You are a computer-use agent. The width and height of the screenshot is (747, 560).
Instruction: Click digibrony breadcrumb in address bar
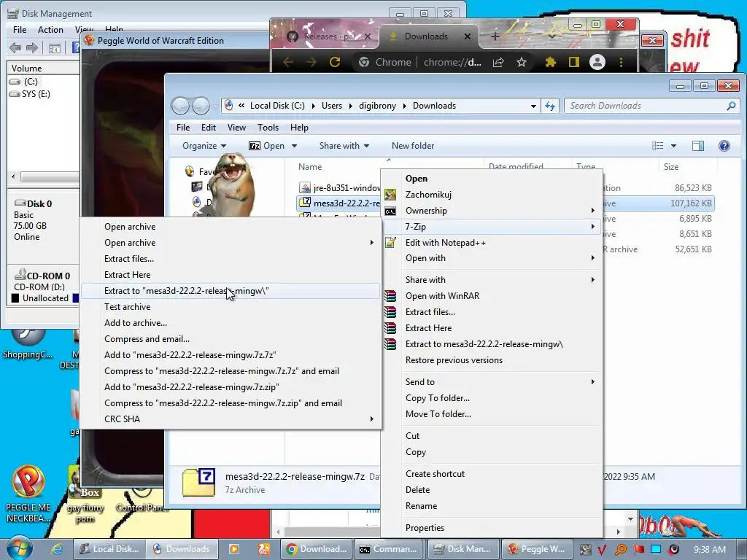click(377, 106)
